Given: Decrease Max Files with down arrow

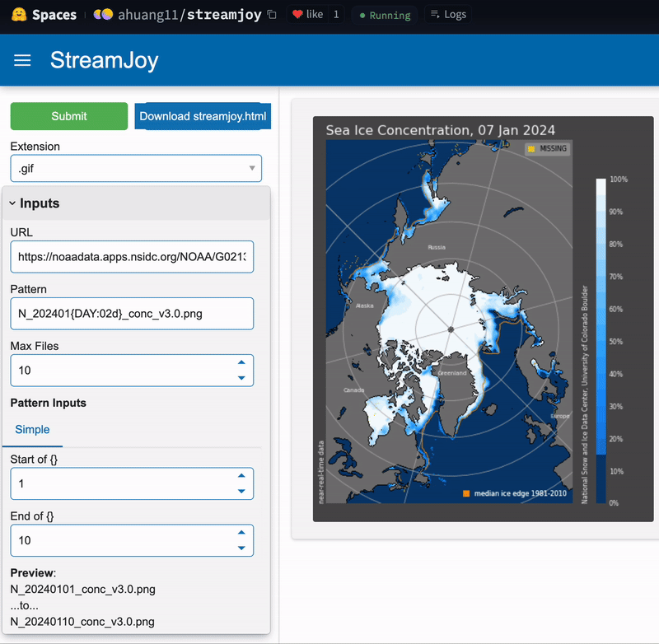Looking at the screenshot, I should (x=241, y=378).
